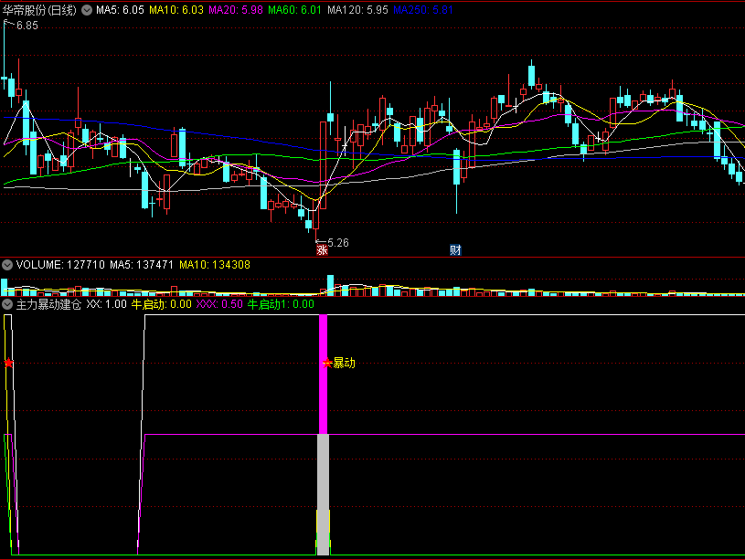Click the MA250: 5.81 label
Screen dimensions: 745x560
[x=423, y=10]
